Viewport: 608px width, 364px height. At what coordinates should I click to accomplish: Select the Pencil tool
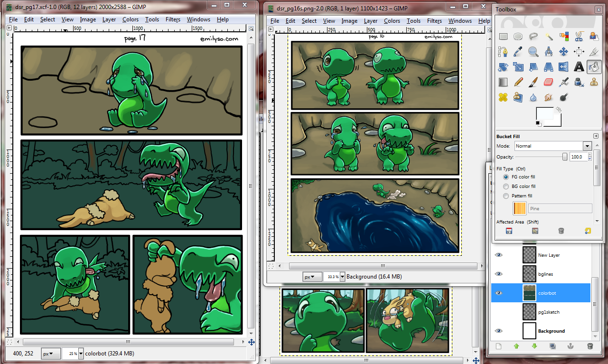(x=518, y=82)
